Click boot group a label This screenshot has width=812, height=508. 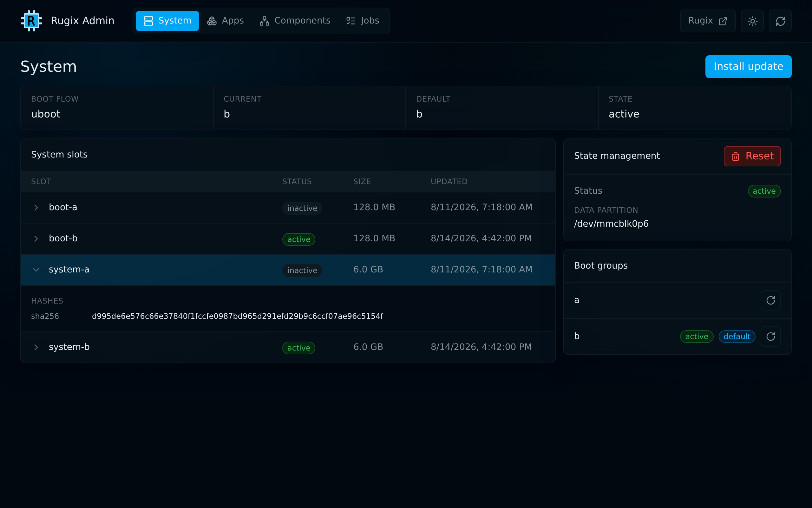click(x=576, y=300)
